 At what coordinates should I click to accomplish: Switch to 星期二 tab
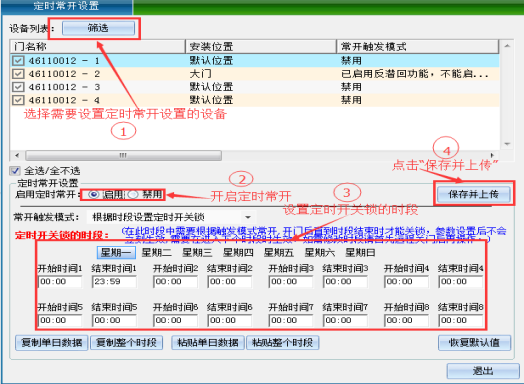(157, 253)
